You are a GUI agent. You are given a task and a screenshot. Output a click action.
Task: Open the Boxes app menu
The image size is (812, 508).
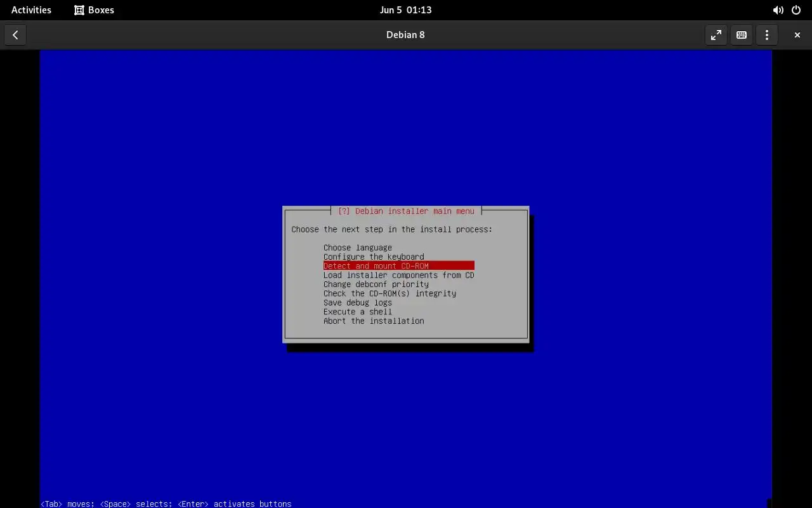[94, 10]
